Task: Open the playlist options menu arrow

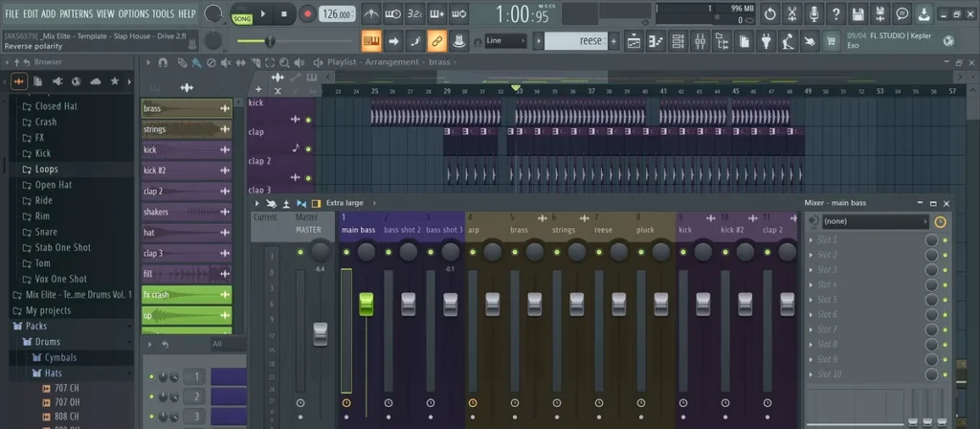Action: 148,62
